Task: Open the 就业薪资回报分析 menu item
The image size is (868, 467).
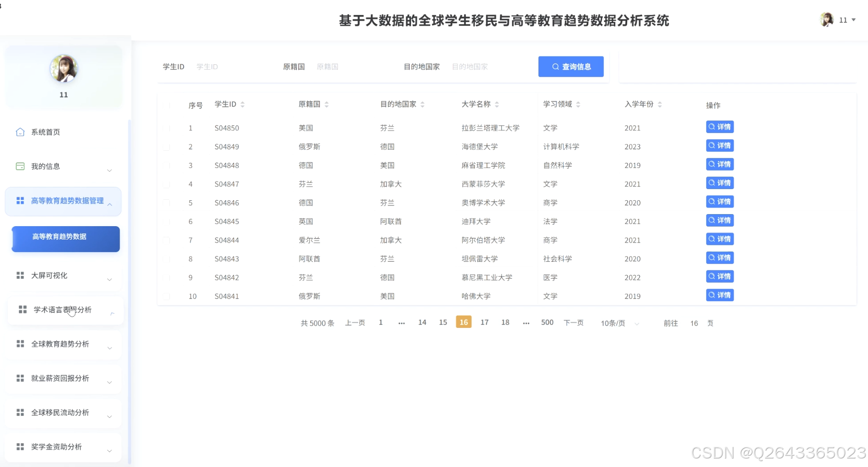Action: pyautogui.click(x=63, y=379)
